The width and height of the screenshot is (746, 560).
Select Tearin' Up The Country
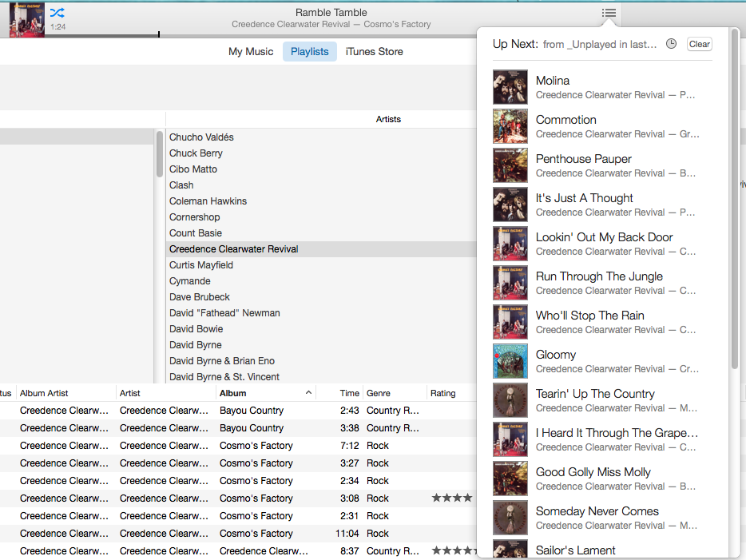point(603,400)
